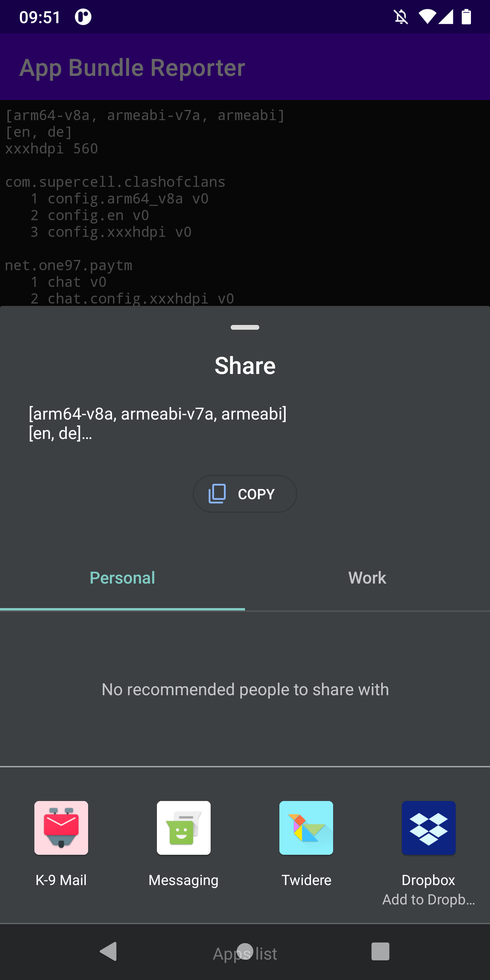This screenshot has width=490, height=980.
Task: Tap the com.supercell.clashofclans entry
Action: coord(115,182)
